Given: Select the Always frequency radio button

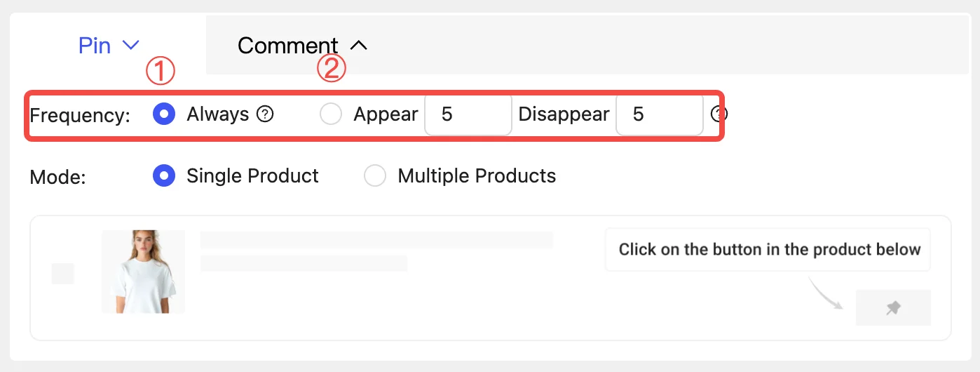Looking at the screenshot, I should [x=164, y=114].
